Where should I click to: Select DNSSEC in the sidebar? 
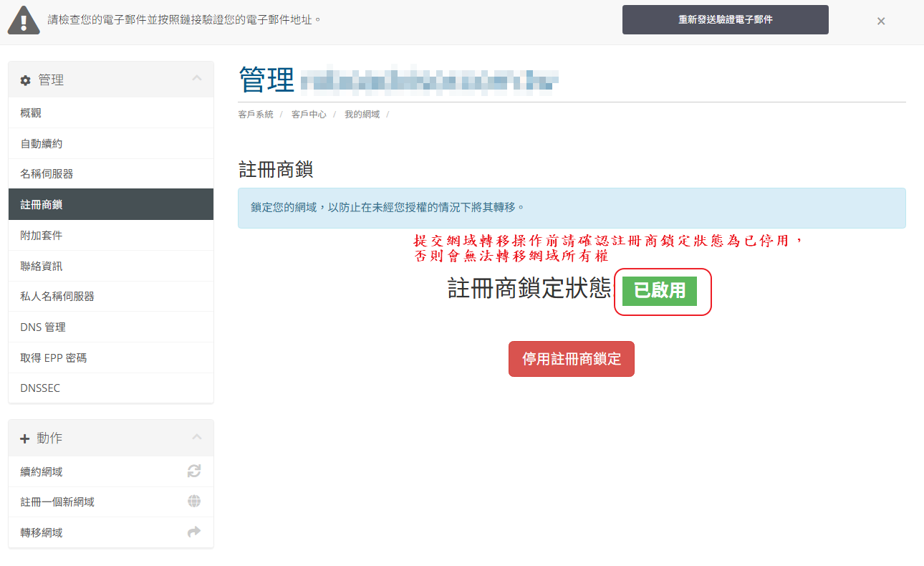coord(40,388)
